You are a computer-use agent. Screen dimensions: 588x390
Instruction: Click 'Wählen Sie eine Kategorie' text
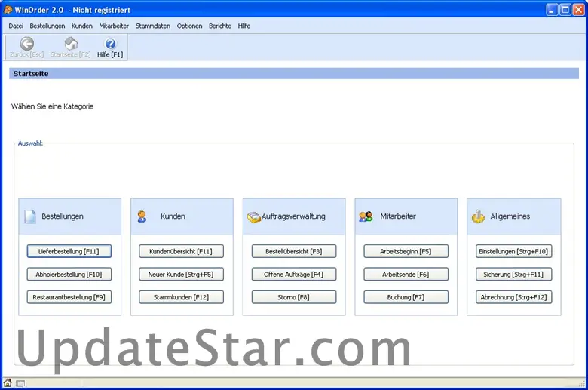52,106
